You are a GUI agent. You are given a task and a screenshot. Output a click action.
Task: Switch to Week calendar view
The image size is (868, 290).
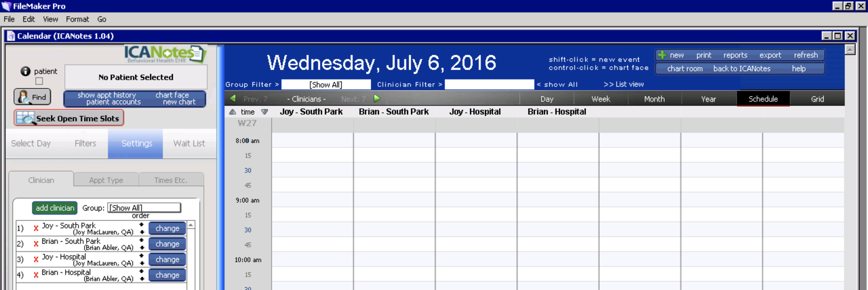600,99
